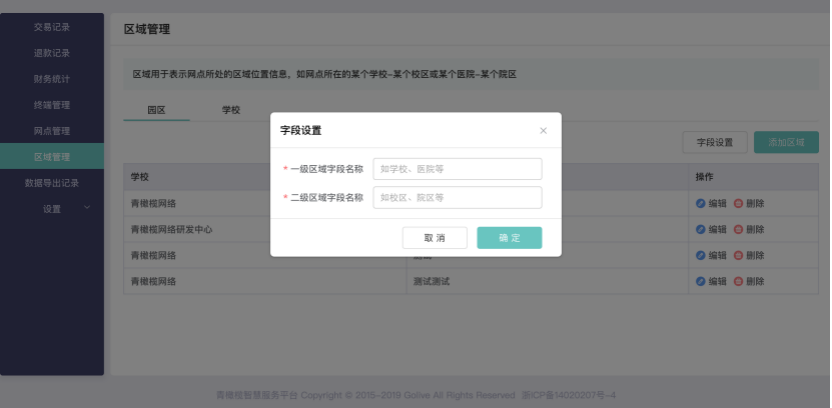Switch to the 园区 tab
This screenshot has width=832, height=408.
[156, 109]
